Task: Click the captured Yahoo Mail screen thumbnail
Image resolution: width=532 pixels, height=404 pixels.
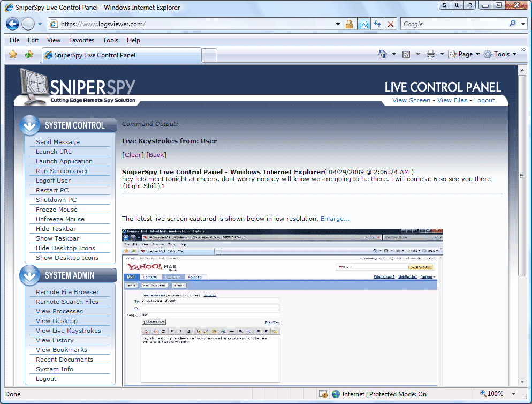Action: click(283, 306)
